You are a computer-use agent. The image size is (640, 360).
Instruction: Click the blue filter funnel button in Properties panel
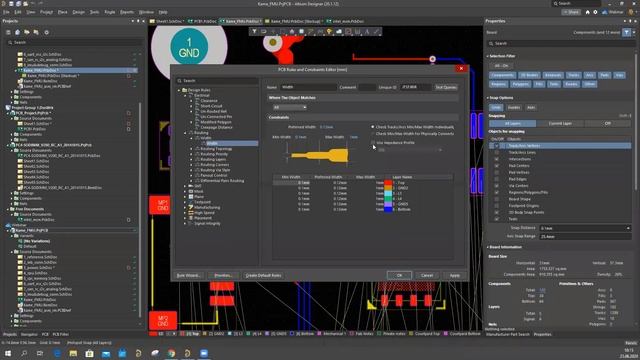tap(627, 32)
